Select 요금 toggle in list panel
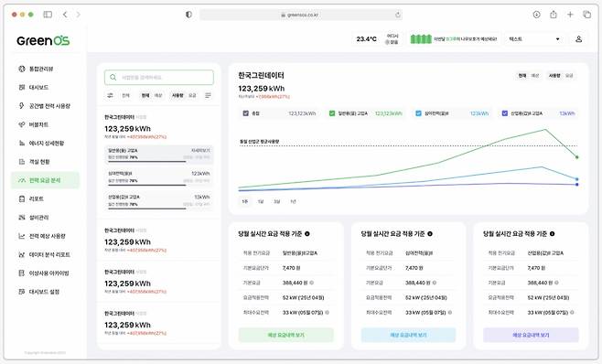The image size is (602, 364). (192, 95)
